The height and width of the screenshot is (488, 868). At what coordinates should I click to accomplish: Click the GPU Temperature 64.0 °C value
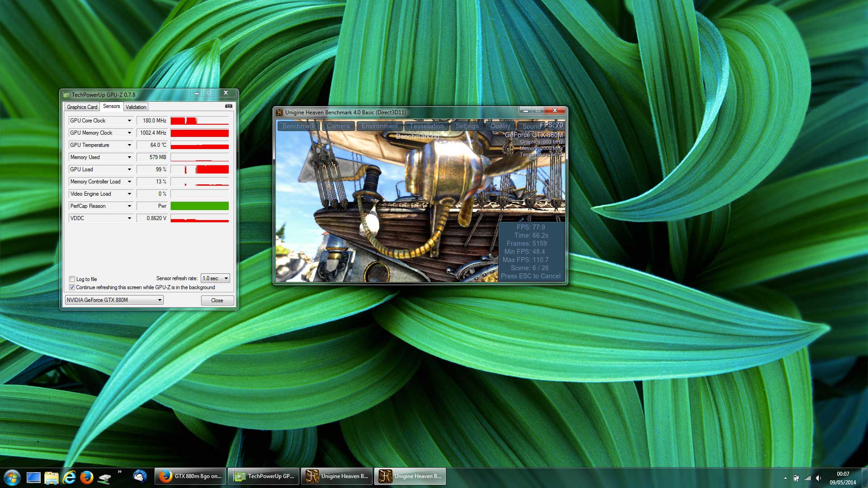[152, 145]
